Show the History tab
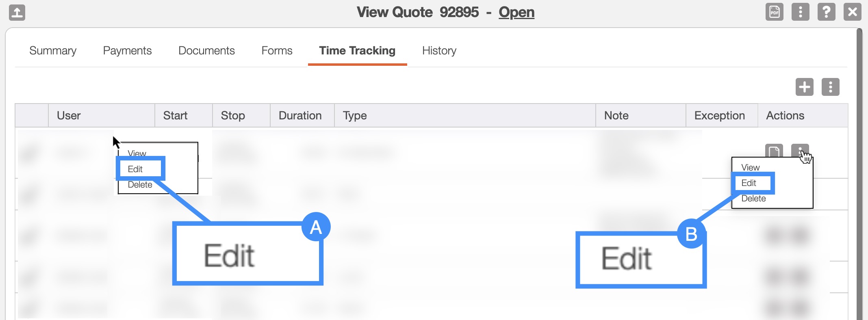Screen dimensions: 868x320 pos(439,51)
